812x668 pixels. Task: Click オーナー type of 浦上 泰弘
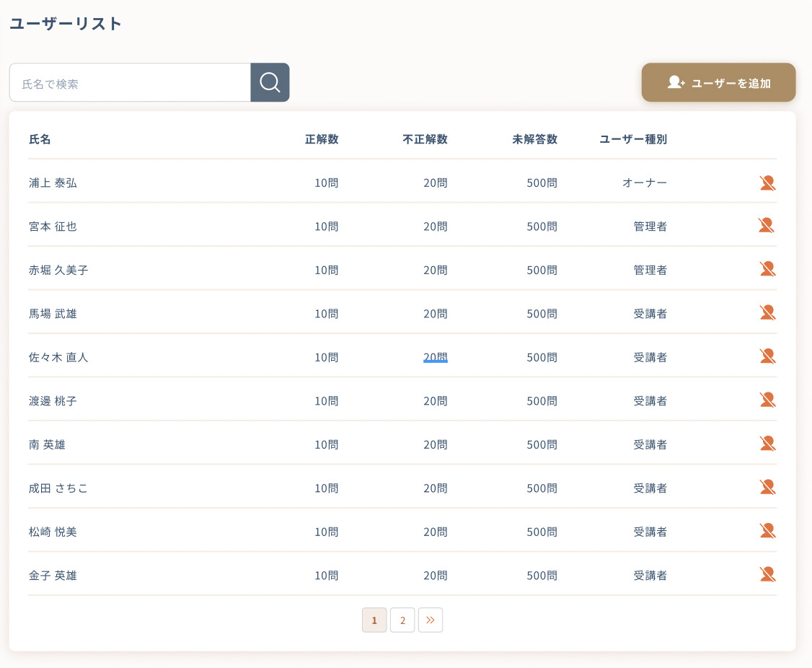tap(645, 183)
